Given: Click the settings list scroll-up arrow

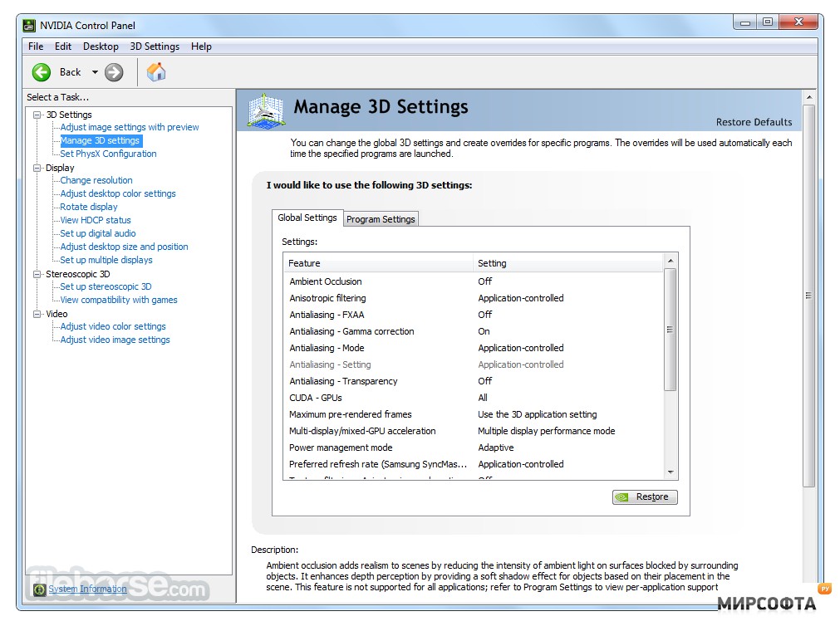Looking at the screenshot, I should [671, 261].
